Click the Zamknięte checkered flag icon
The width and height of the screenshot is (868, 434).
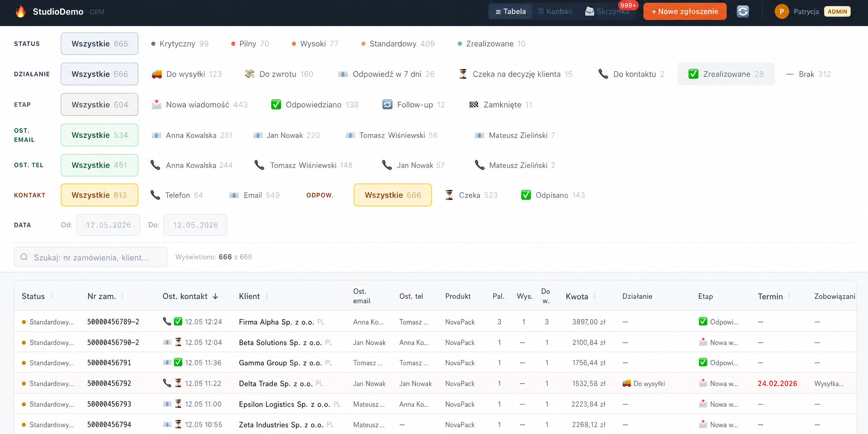(x=474, y=104)
